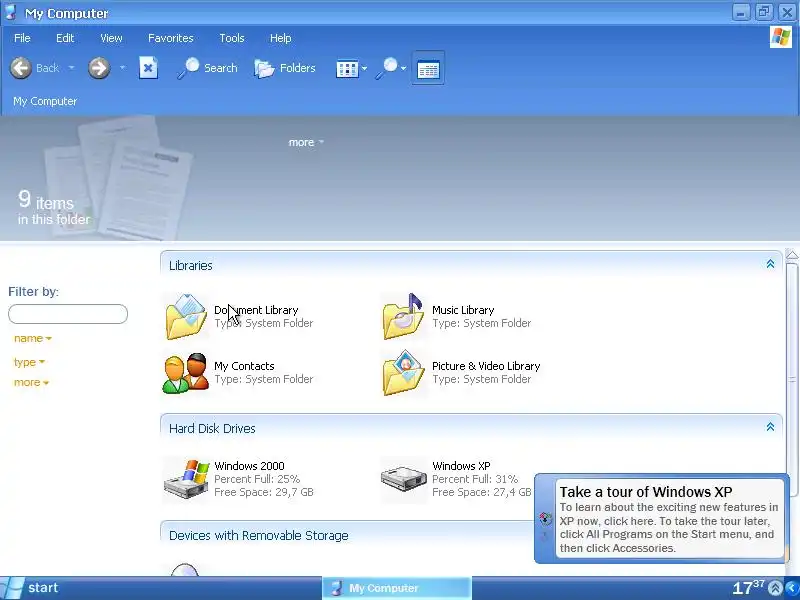Image resolution: width=800 pixels, height=600 pixels.
Task: Click the Filter by text field
Action: 68,314
